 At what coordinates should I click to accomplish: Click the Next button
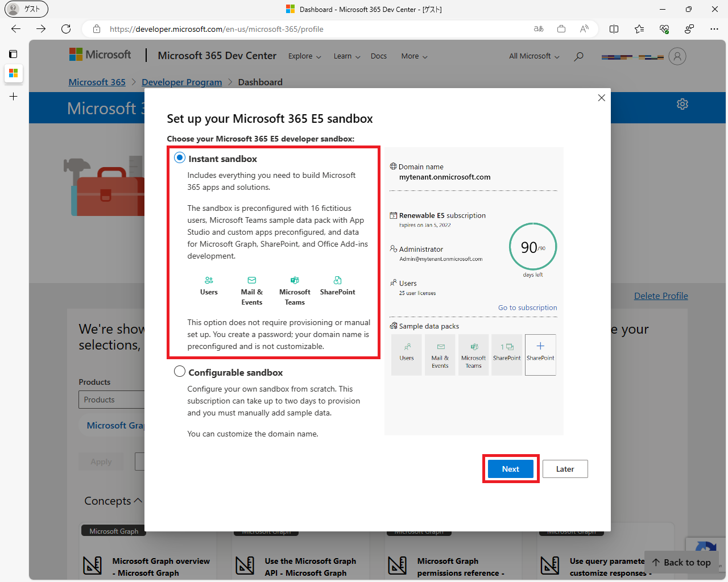(x=511, y=469)
